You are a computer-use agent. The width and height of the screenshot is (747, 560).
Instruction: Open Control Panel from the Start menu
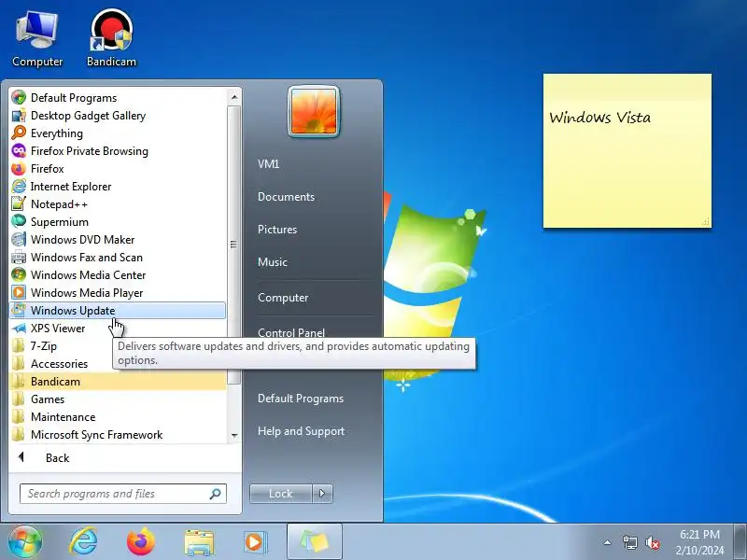[x=291, y=332]
